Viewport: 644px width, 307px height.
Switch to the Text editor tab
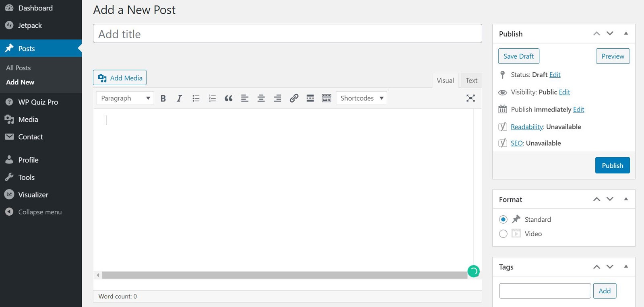471,80
